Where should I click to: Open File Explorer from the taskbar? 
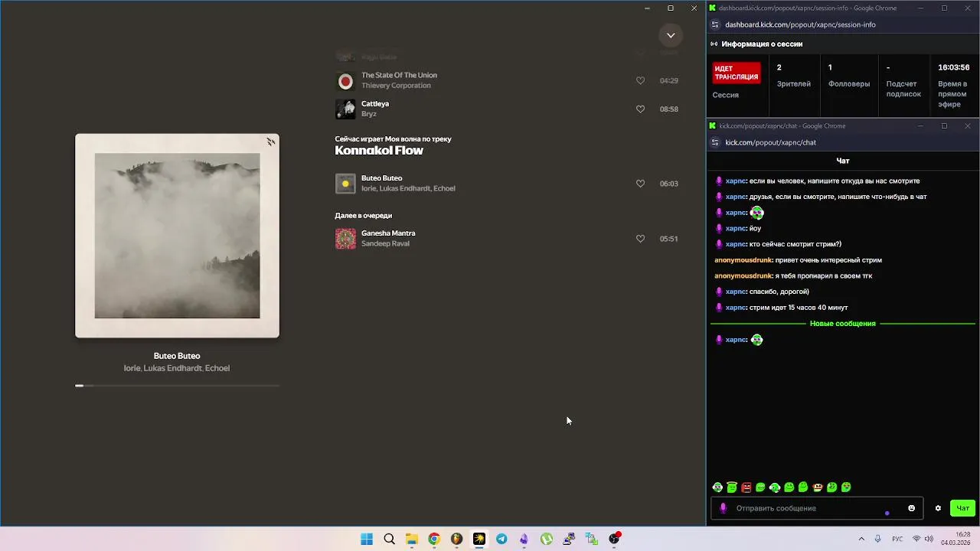point(411,540)
